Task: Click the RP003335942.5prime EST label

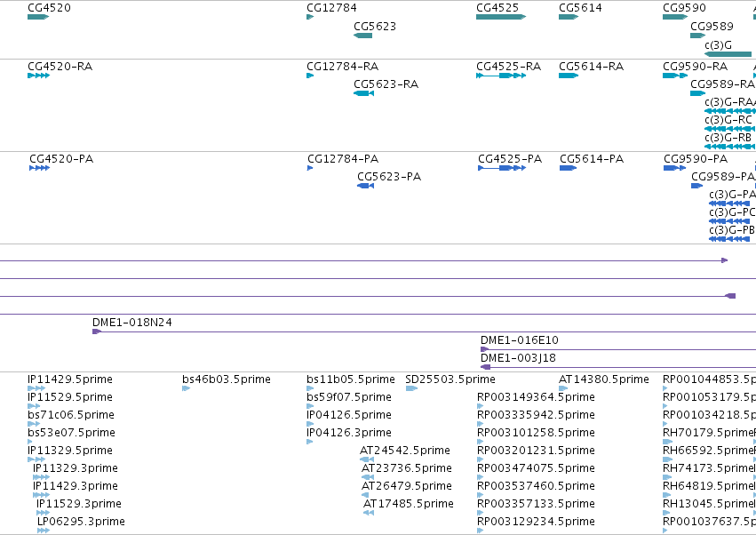Action: point(536,415)
